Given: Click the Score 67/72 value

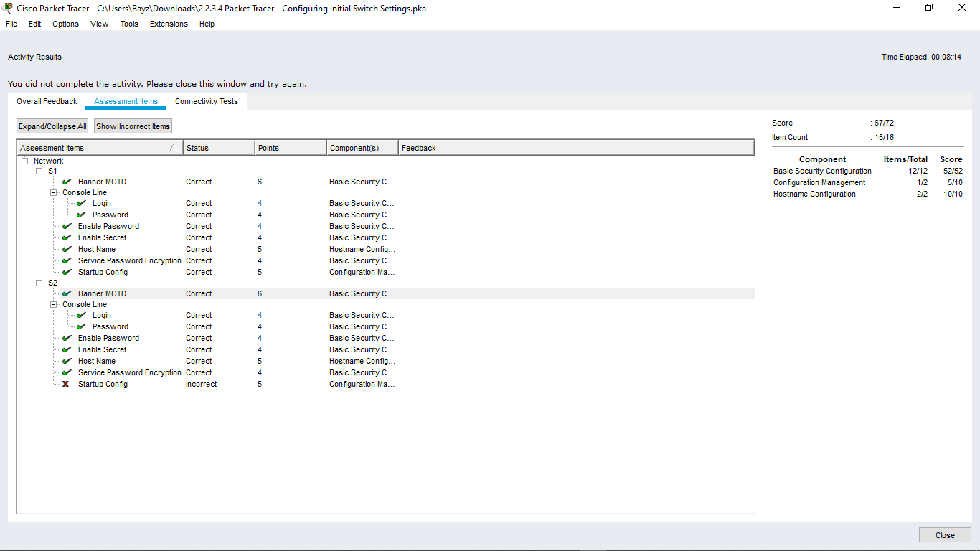Looking at the screenshot, I should point(884,123).
